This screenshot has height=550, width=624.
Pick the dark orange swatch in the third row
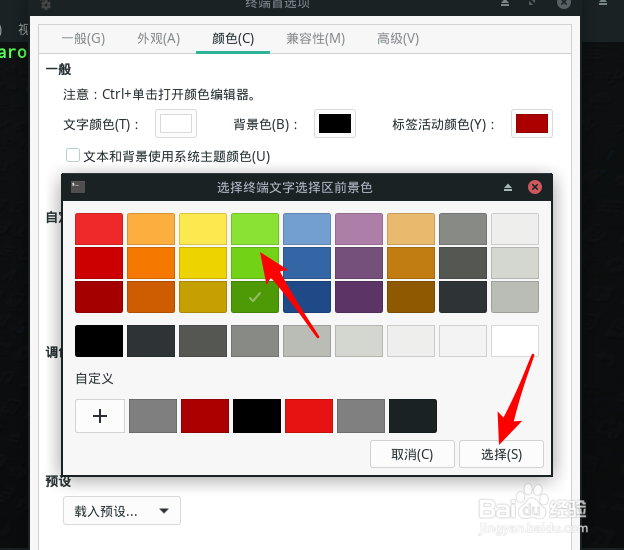tap(151, 297)
